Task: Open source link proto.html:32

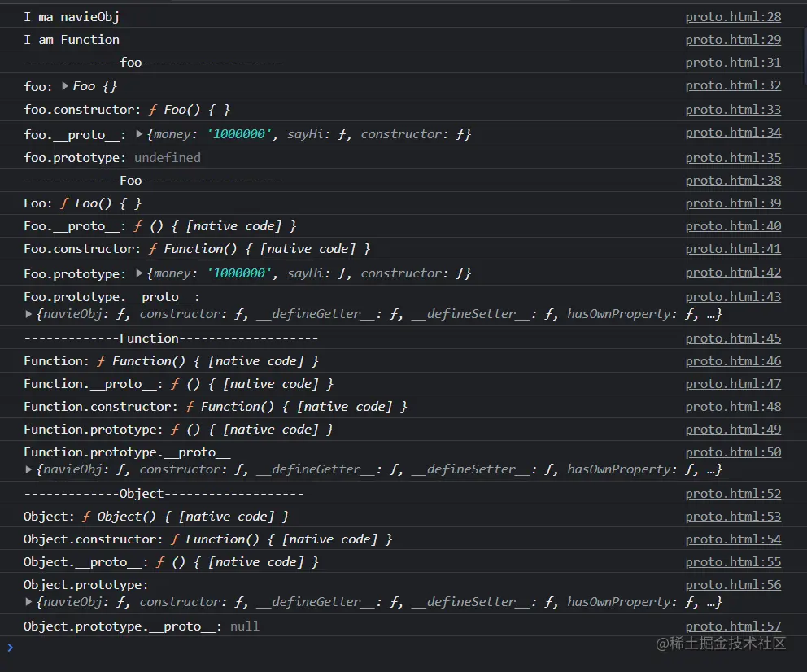Action: (733, 85)
